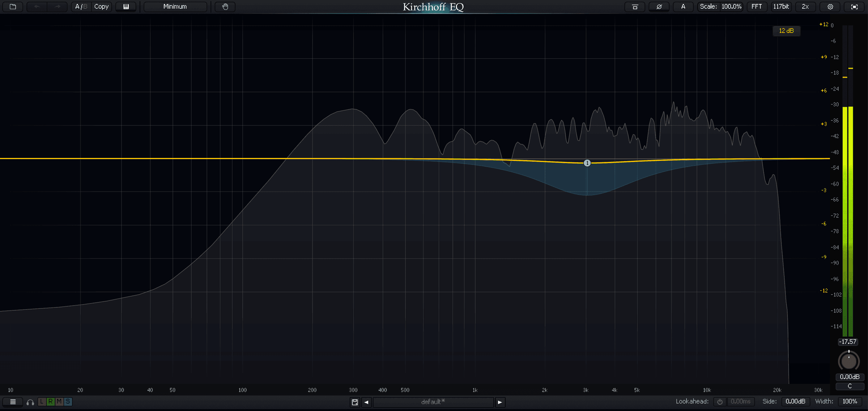Click the -12 gain scale label
This screenshot has width=868, height=411.
824,291
